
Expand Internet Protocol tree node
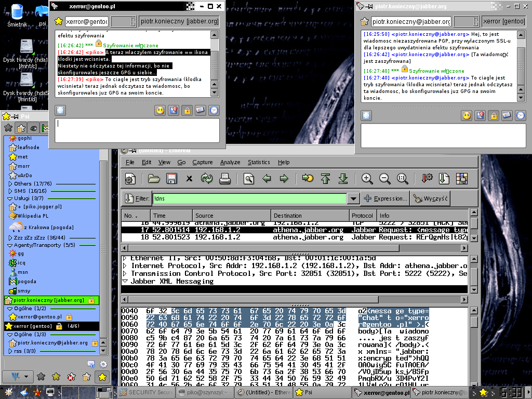[125, 265]
